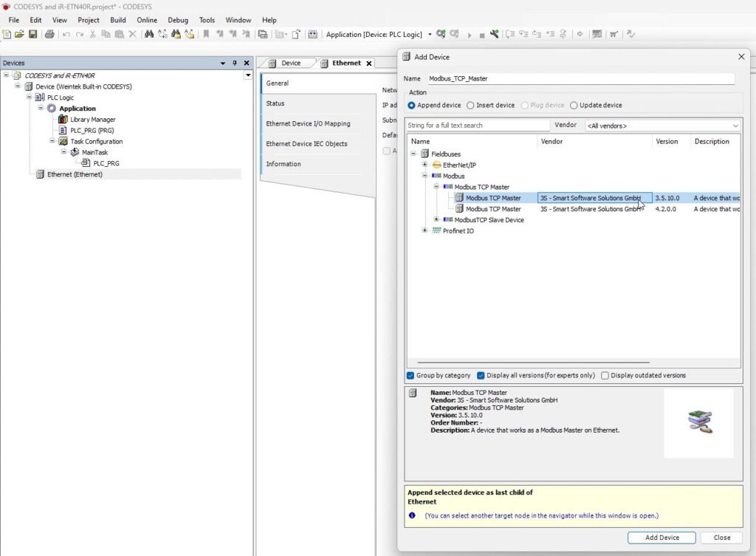Screen dimensions: 756x556
Task: Click the New Project toolbar icon
Action: (7, 34)
